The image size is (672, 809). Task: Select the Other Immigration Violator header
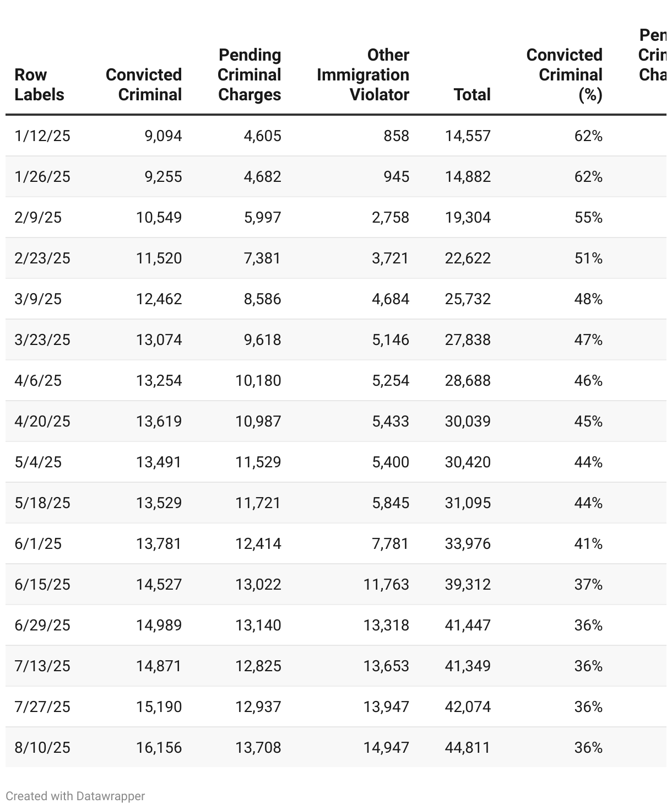point(362,75)
